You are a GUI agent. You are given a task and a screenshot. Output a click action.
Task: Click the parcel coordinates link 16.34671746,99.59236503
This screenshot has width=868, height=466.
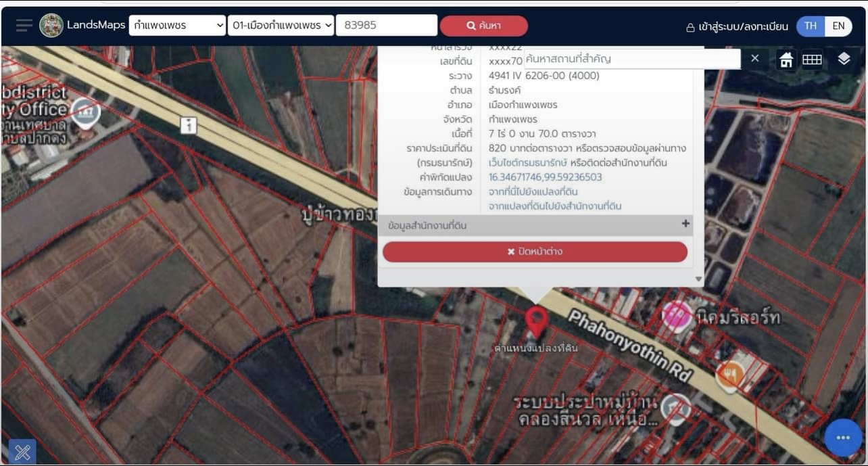tap(545, 177)
